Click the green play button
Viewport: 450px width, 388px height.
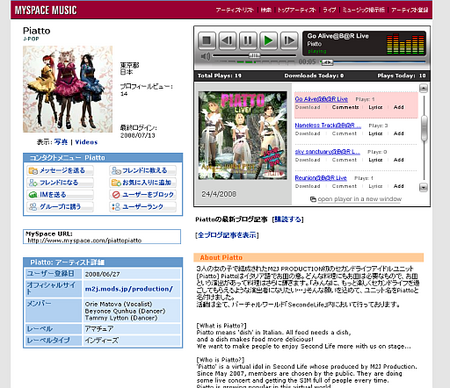(268, 41)
